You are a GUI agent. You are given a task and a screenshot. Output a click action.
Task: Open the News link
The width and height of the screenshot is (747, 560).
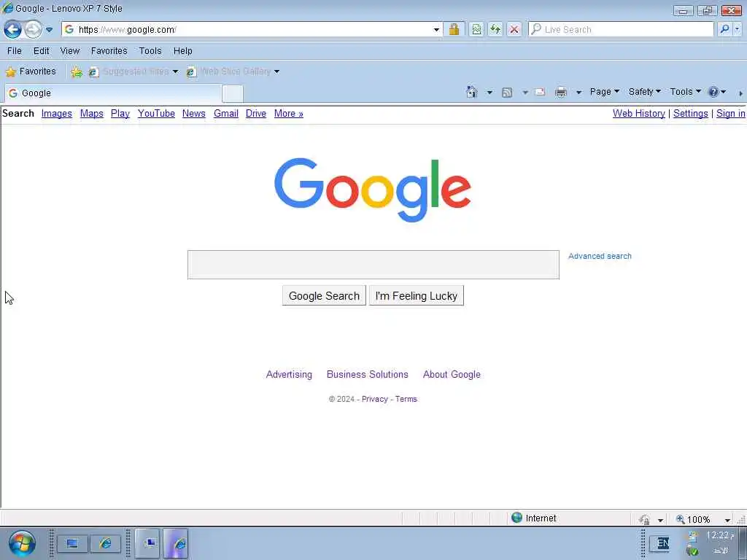194,113
